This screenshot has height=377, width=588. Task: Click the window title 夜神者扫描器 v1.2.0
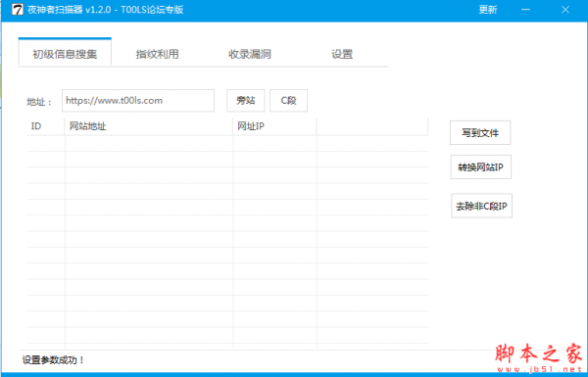point(69,10)
